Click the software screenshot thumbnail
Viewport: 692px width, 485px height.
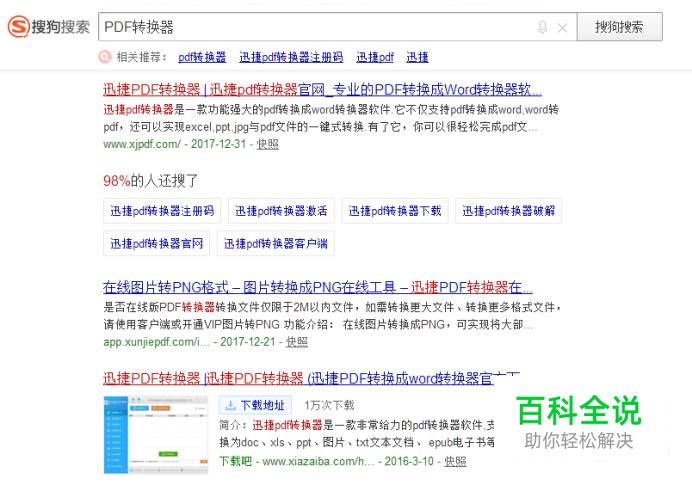[x=156, y=435]
